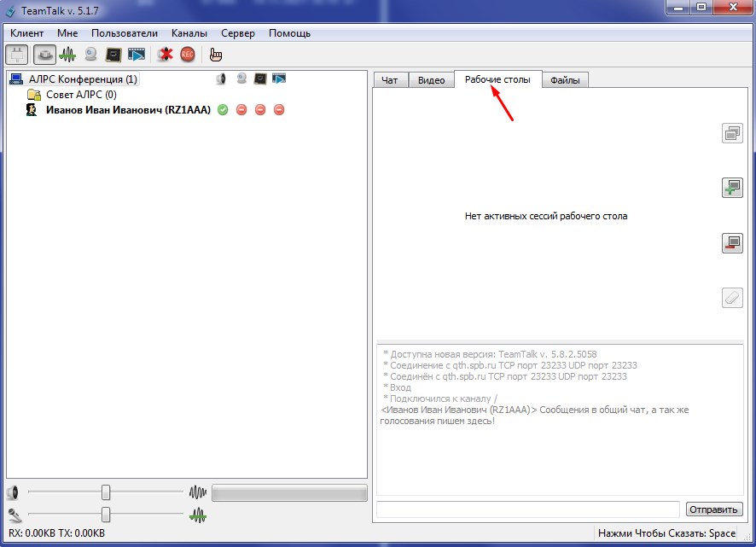The width and height of the screenshot is (756, 547).
Task: Click the speaker volume slider handle
Action: click(106, 492)
